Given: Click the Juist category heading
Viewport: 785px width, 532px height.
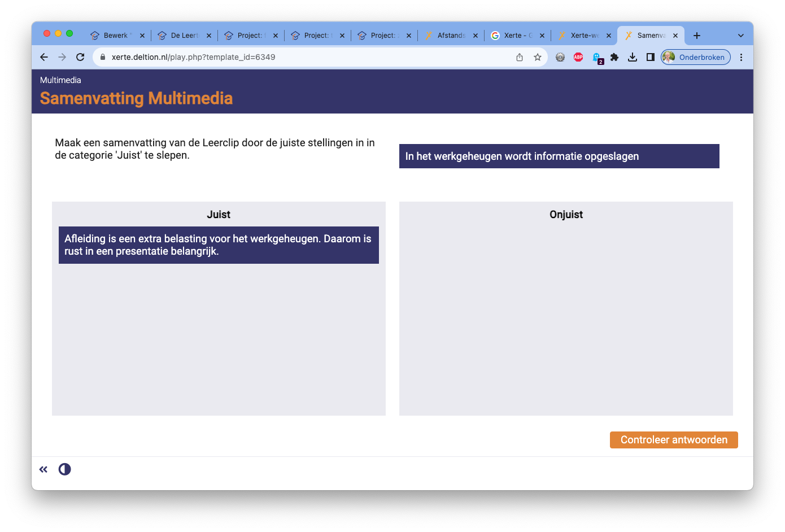Looking at the screenshot, I should (x=219, y=215).
